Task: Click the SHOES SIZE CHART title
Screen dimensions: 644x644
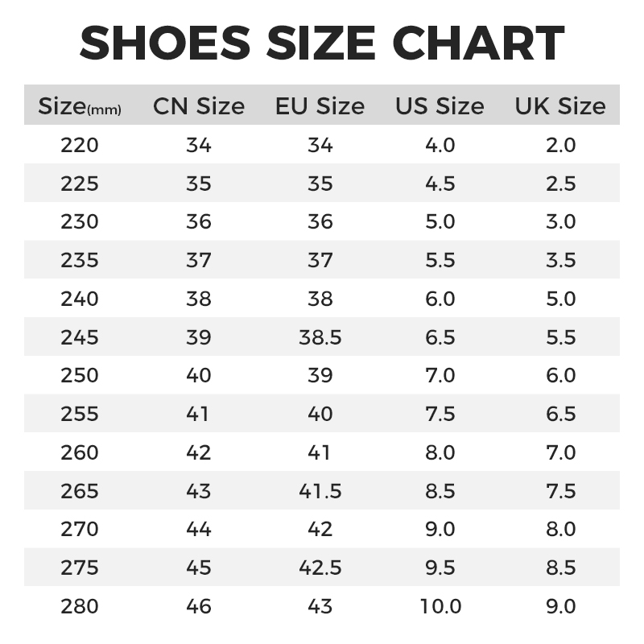Action: pos(322,43)
